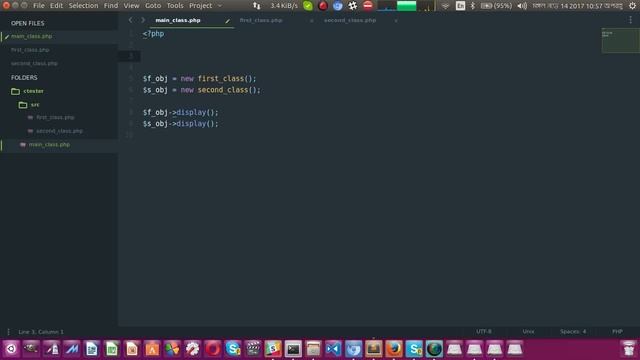Open second_class.php in the src folder

[59, 131]
